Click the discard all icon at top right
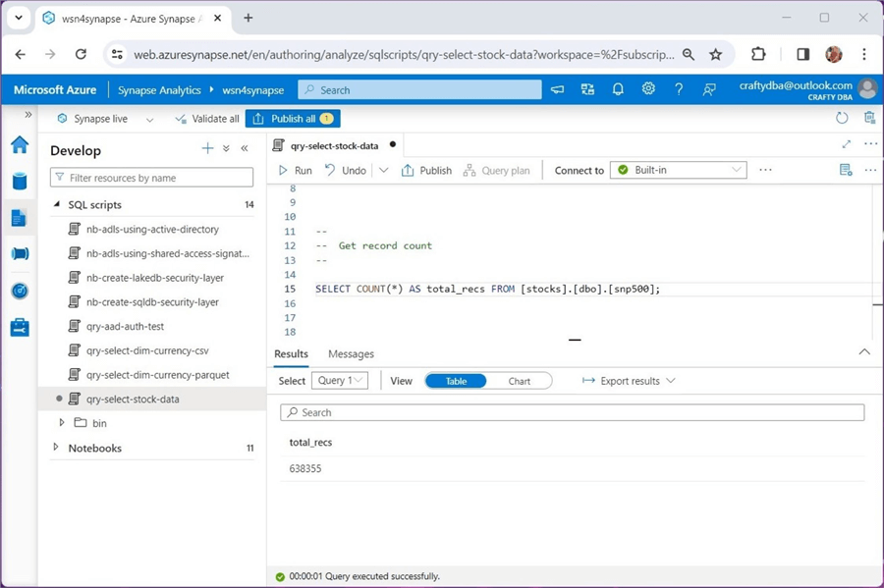Image resolution: width=884 pixels, height=588 pixels. (870, 118)
